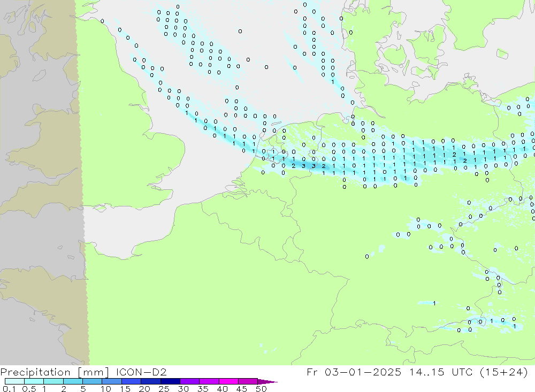The height and width of the screenshot is (392, 535).
Task: Click the '0.5' legend scale value
Action: 29,389
